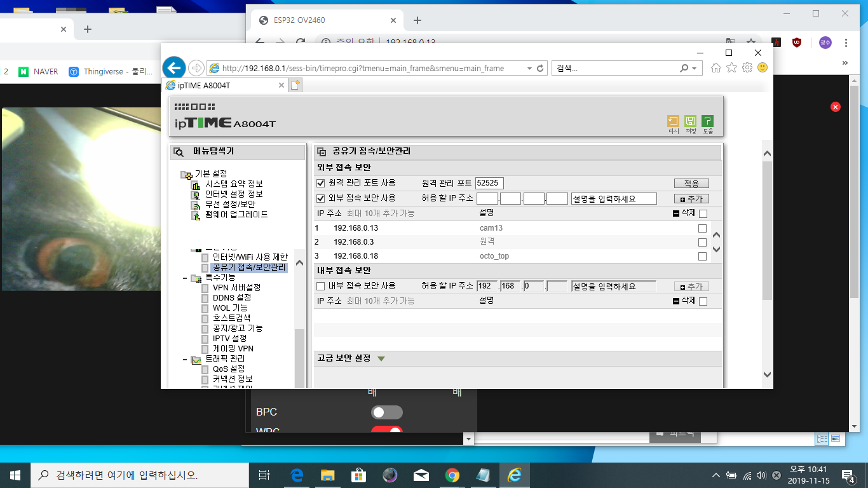The width and height of the screenshot is (868, 488).
Task: Click the IE home icon
Action: point(716,67)
